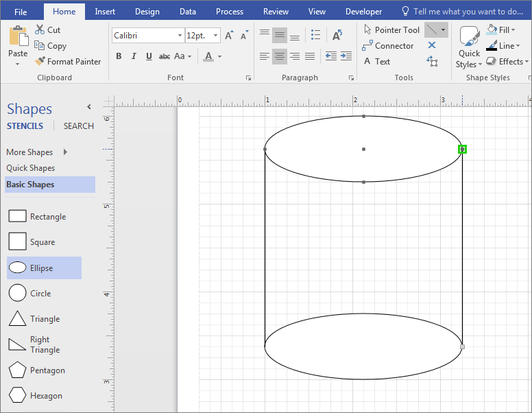Align paragraph right

point(295,56)
